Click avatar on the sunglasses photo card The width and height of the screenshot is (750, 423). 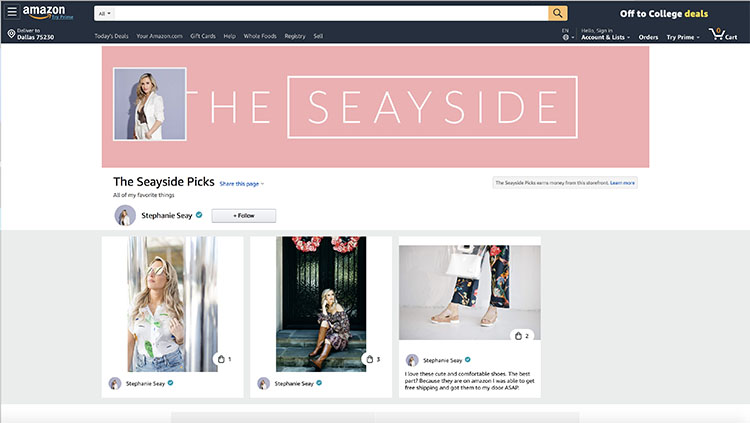(115, 383)
